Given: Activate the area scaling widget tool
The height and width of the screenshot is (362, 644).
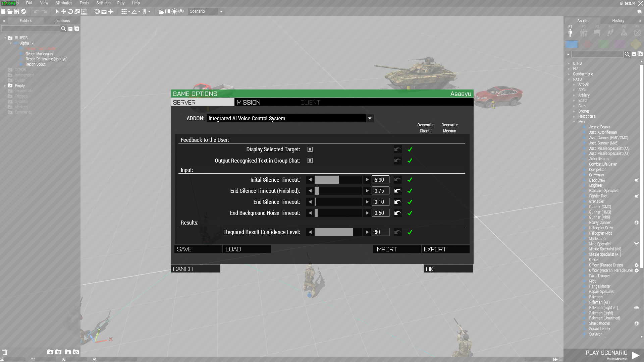Looking at the screenshot, I should point(84,11).
